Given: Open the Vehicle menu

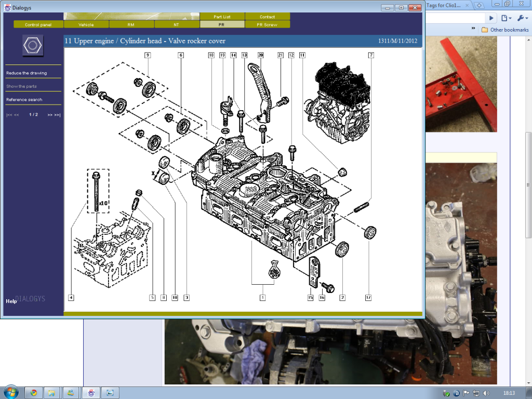Looking at the screenshot, I should pos(86,24).
